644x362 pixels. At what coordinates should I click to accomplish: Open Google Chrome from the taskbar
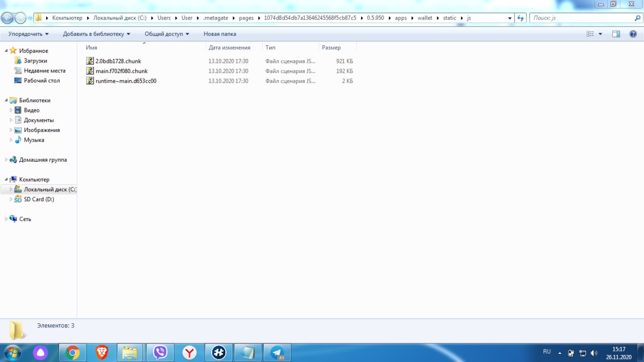click(72, 352)
